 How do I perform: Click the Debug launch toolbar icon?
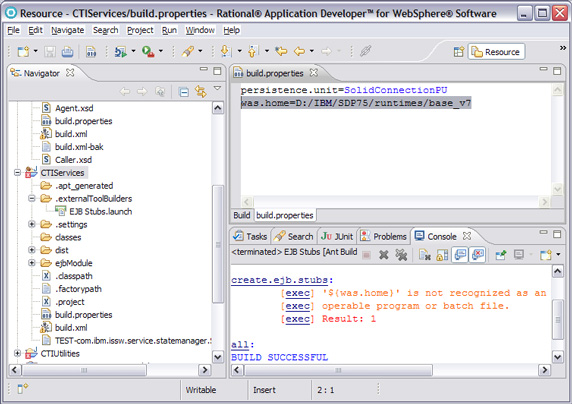121,51
